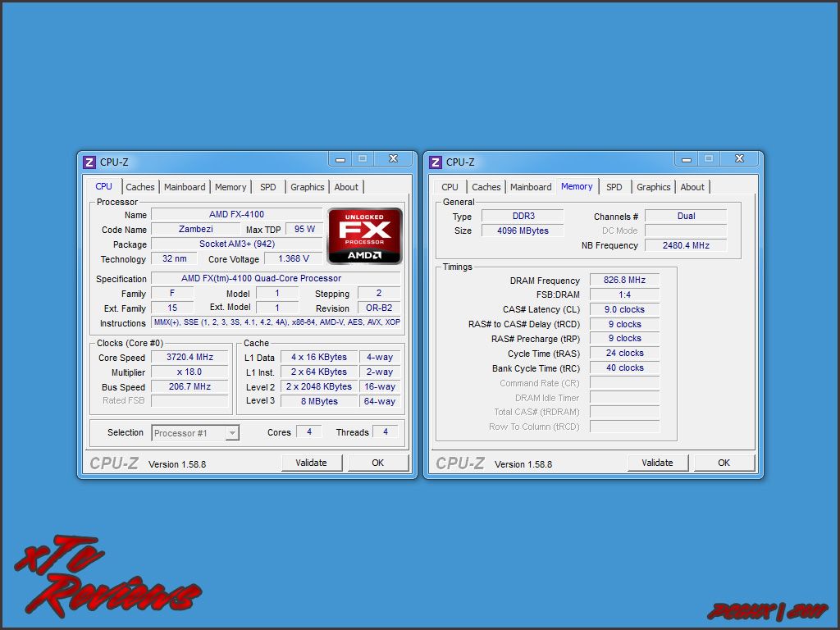Switch to CPU tab in right window
Viewport: 840px width, 630px height.
(x=450, y=187)
